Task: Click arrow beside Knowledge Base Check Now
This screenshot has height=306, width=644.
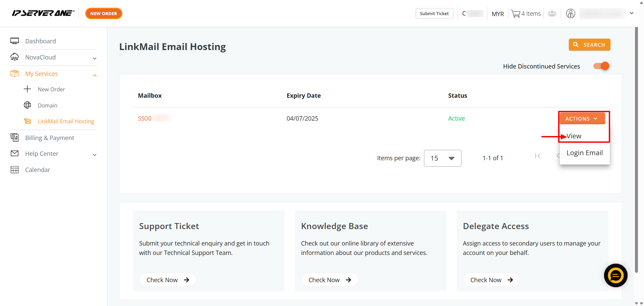Action: [348, 280]
